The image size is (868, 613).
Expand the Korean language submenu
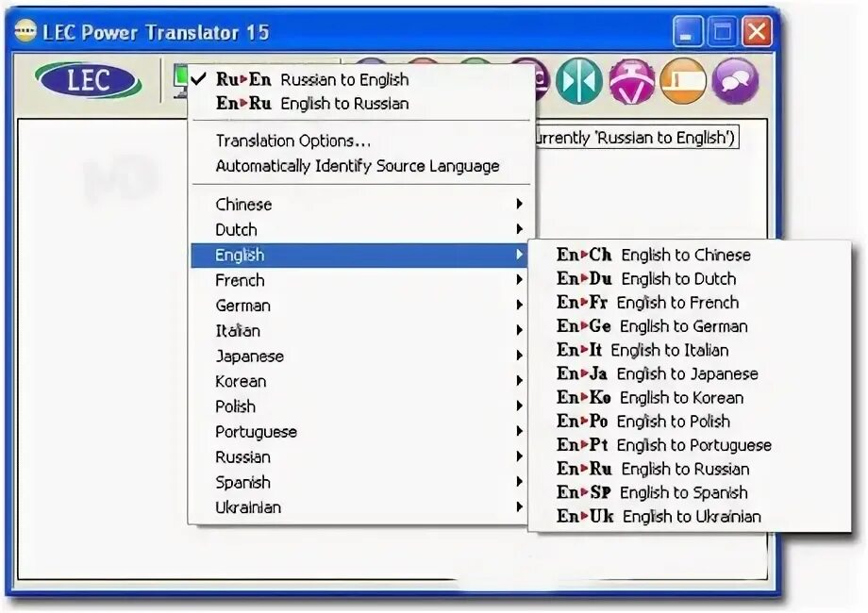point(360,381)
